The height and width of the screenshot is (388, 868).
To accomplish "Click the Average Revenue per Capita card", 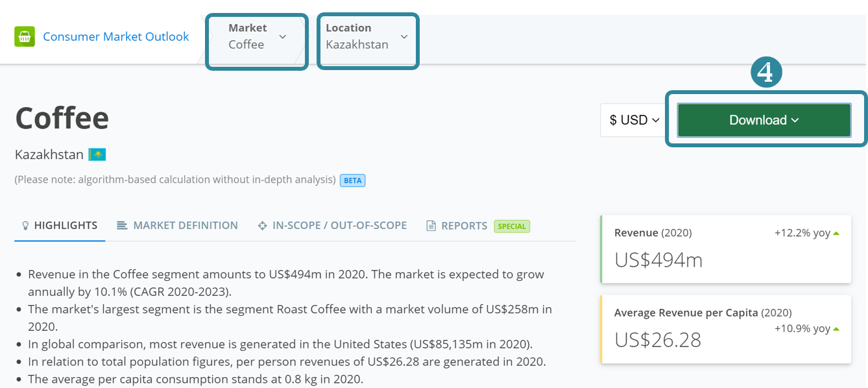I will coord(725,329).
